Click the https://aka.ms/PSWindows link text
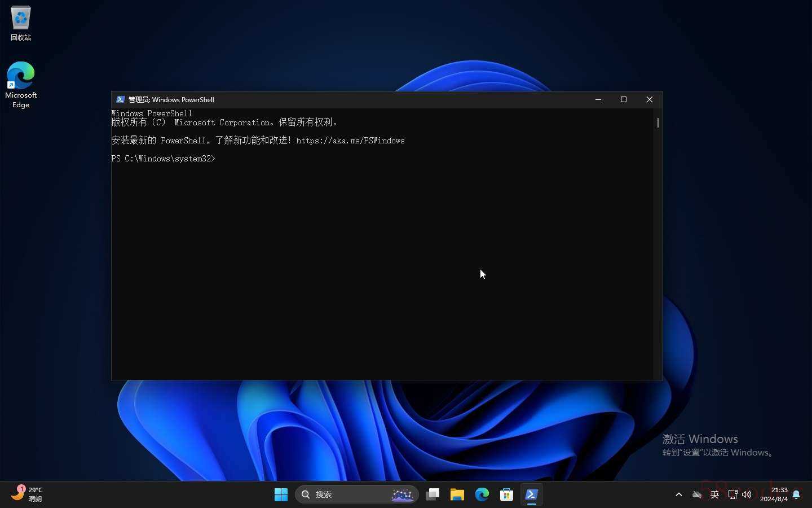812x508 pixels. click(x=350, y=141)
